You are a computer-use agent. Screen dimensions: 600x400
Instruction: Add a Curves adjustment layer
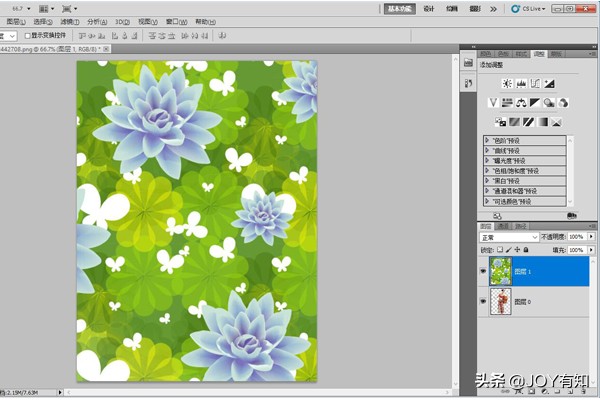[x=535, y=83]
